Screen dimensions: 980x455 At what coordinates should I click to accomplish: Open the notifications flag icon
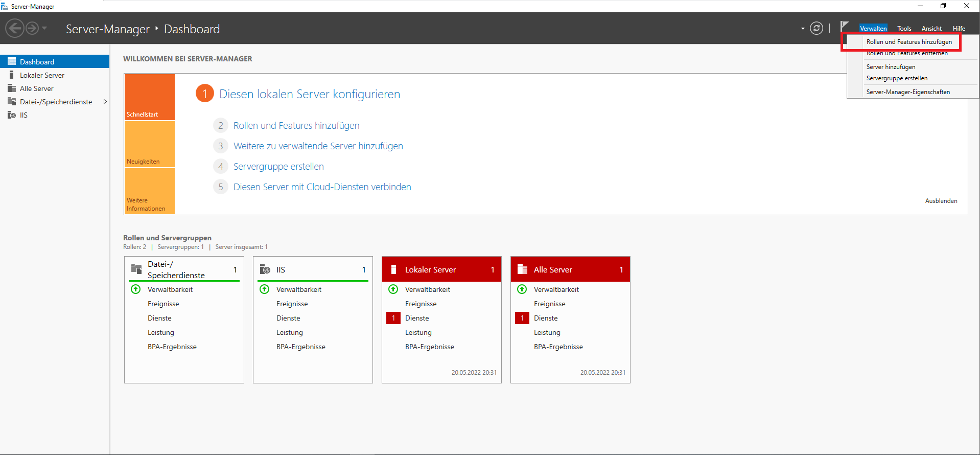coord(844,26)
